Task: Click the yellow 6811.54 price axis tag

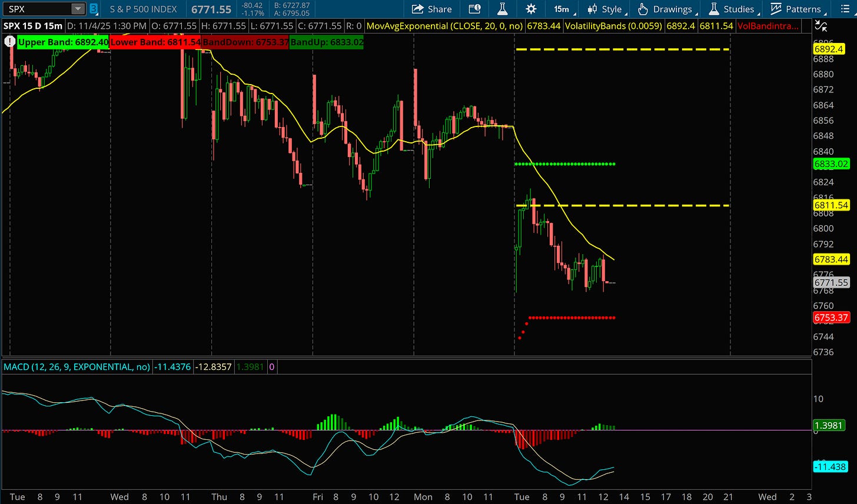Action: (831, 205)
